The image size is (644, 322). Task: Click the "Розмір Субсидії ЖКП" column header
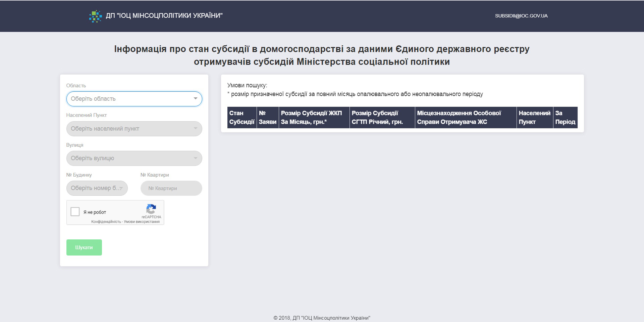[314, 118]
